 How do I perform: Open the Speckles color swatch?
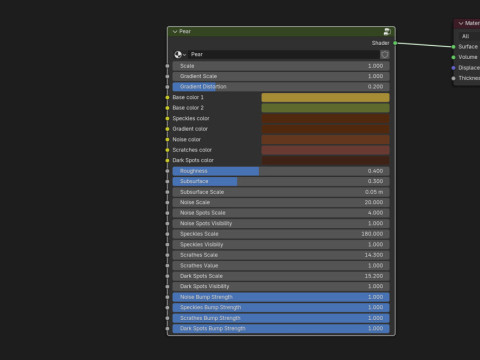(x=325, y=118)
